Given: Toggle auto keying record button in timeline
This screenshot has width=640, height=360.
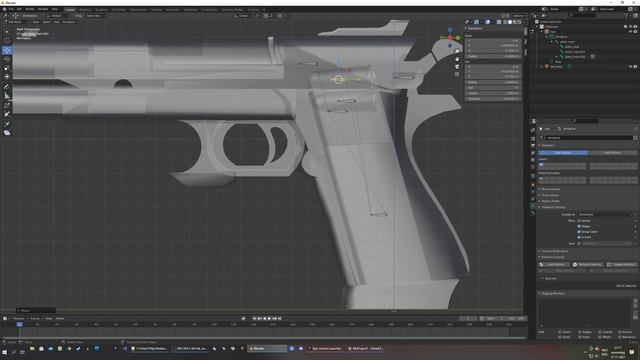Looking at the screenshot, I should 244,318.
